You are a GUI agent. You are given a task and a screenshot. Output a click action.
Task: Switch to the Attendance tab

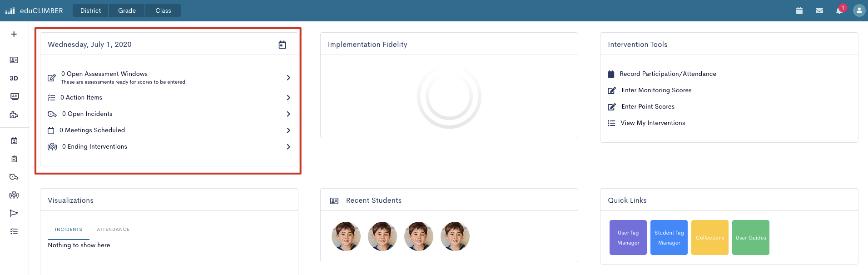click(113, 230)
